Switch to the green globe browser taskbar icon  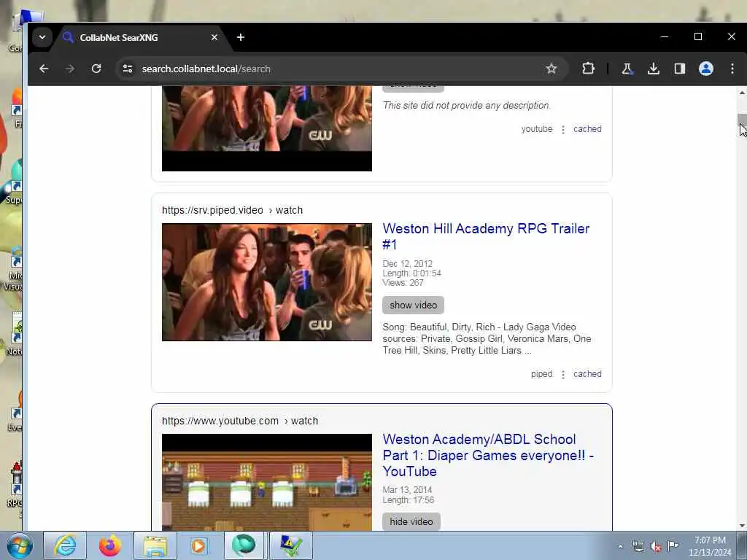click(x=244, y=545)
